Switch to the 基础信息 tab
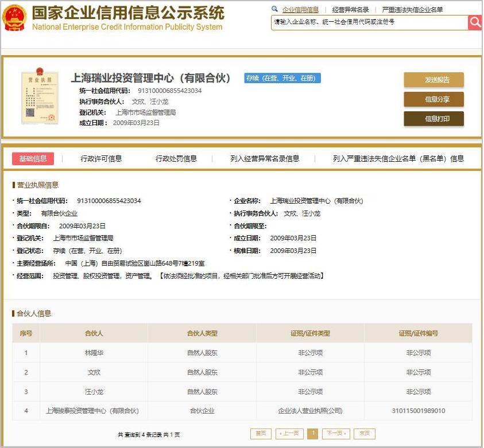The image size is (484, 448). (x=33, y=159)
